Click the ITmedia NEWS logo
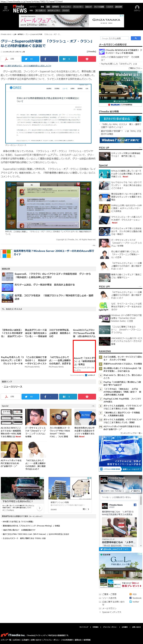This screenshot has width=143, height=644. tap(19, 9)
